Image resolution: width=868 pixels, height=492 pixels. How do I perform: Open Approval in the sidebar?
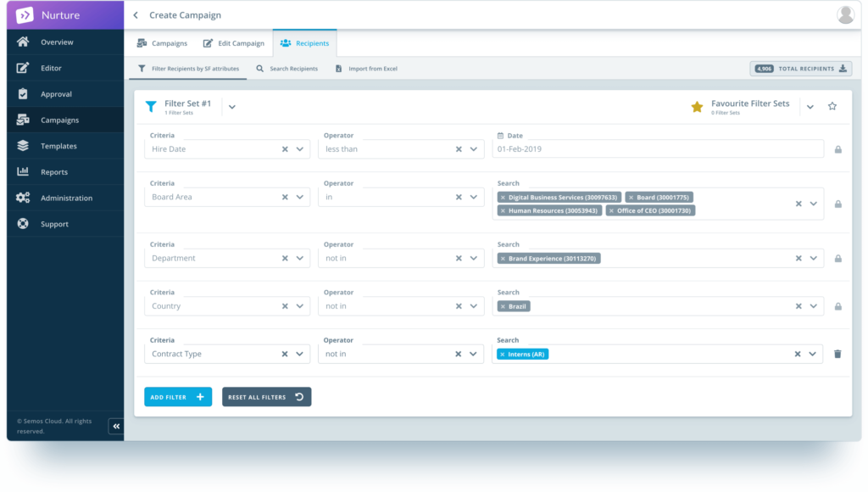point(65,94)
